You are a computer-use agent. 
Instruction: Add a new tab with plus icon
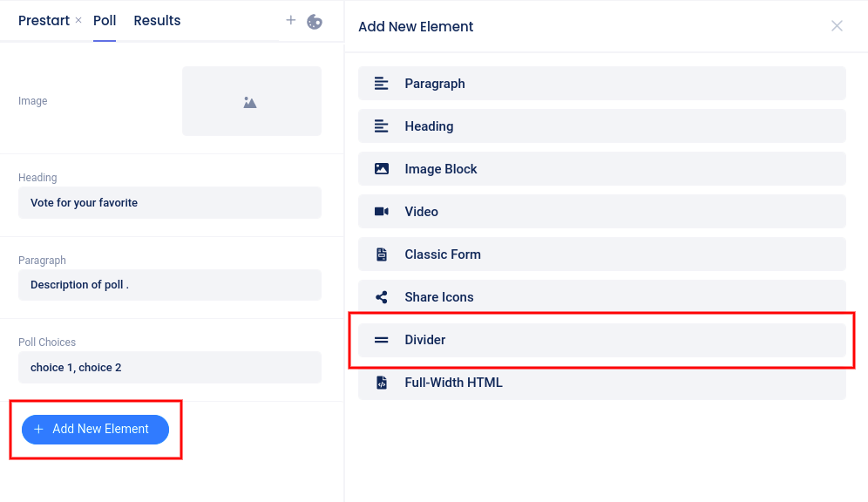[291, 20]
